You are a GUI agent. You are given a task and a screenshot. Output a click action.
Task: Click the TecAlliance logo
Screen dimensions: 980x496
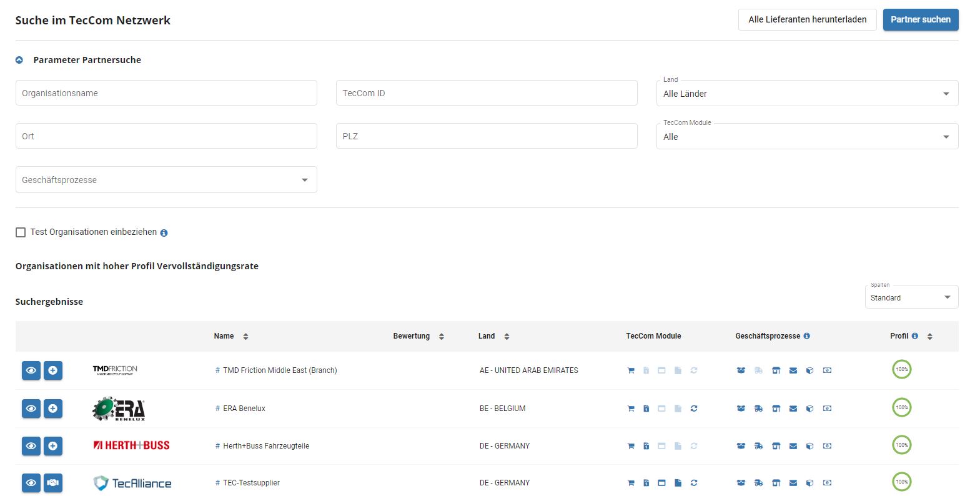coord(132,483)
